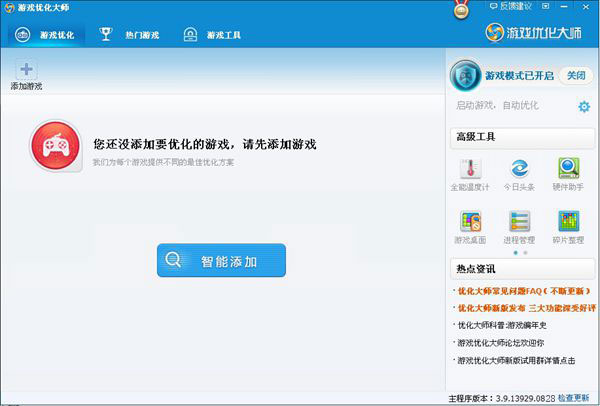Click the medal badge icon in title bar

click(x=461, y=10)
